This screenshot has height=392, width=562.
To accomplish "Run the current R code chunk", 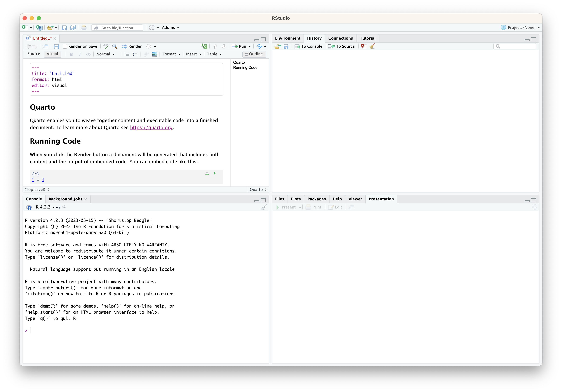I will [215, 173].
